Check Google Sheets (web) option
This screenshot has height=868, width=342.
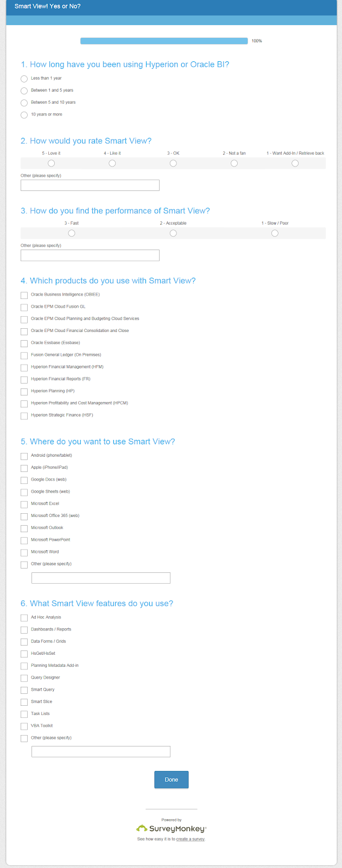[24, 493]
